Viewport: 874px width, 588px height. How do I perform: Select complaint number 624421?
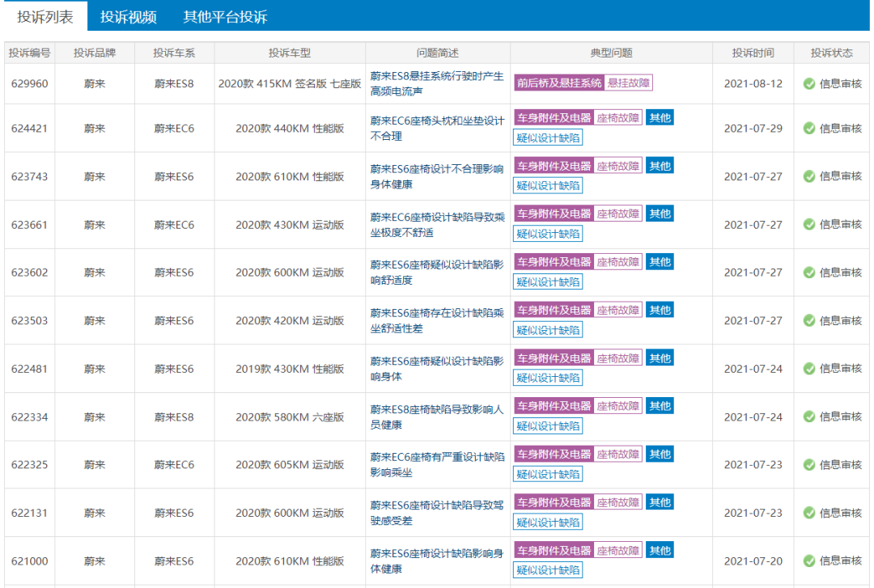click(x=30, y=128)
